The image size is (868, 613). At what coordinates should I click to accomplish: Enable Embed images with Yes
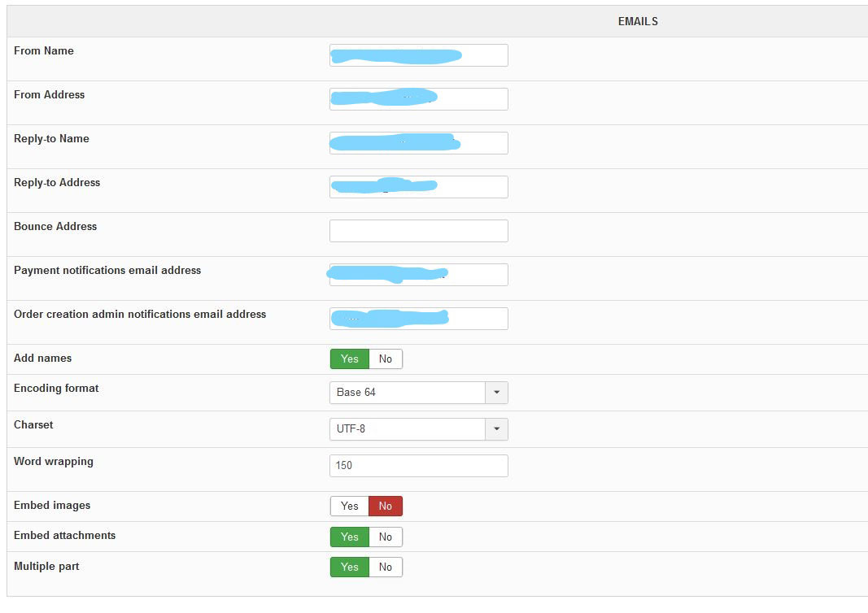click(350, 506)
